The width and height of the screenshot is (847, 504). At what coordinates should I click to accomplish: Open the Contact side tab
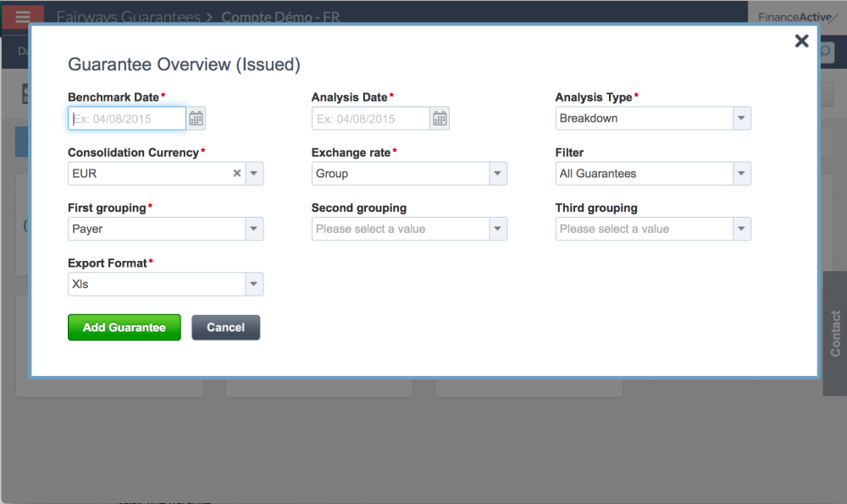834,333
